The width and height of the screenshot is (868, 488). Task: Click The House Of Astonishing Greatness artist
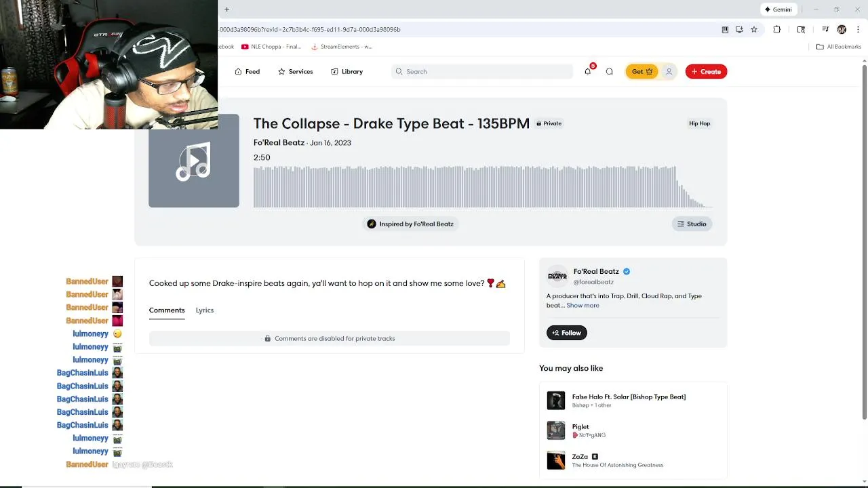618,465
